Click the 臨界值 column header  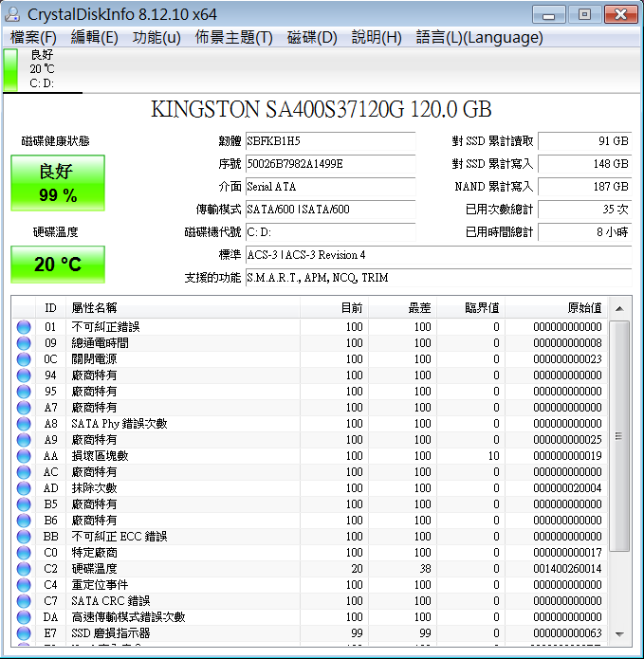click(x=470, y=308)
